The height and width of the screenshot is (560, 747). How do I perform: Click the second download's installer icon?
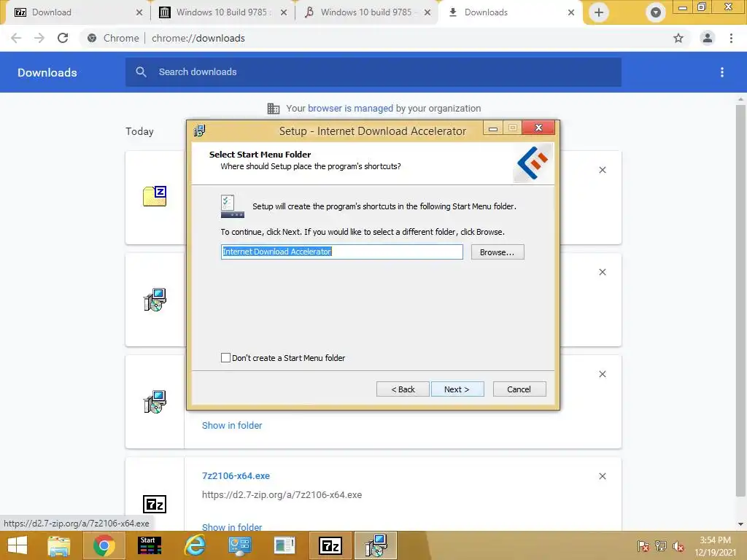coord(155,300)
